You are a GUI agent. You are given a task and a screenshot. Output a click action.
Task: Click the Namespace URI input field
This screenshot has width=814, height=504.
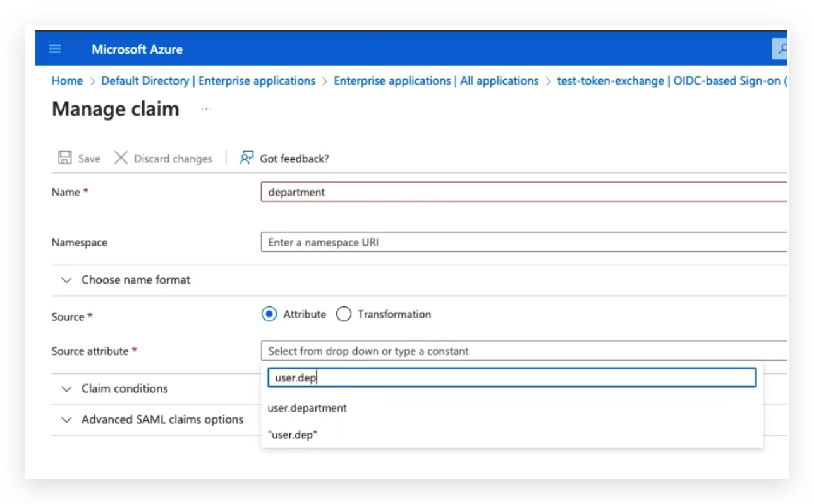tap(524, 242)
